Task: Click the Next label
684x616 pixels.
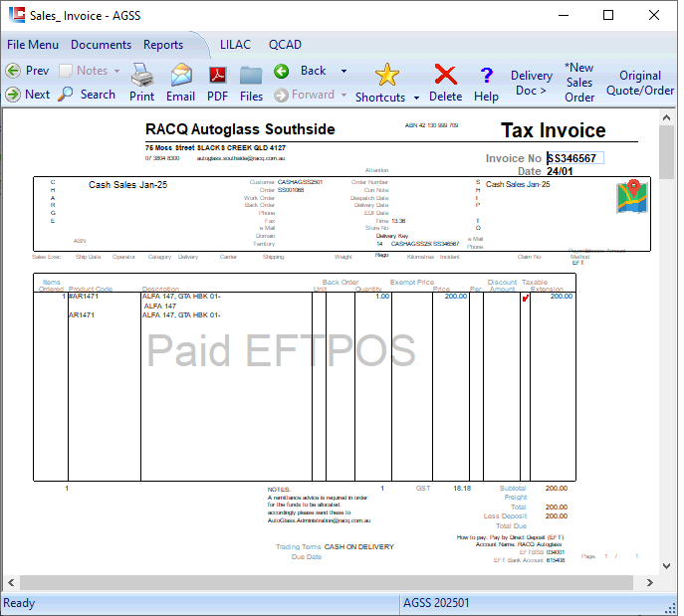Action: [38, 95]
